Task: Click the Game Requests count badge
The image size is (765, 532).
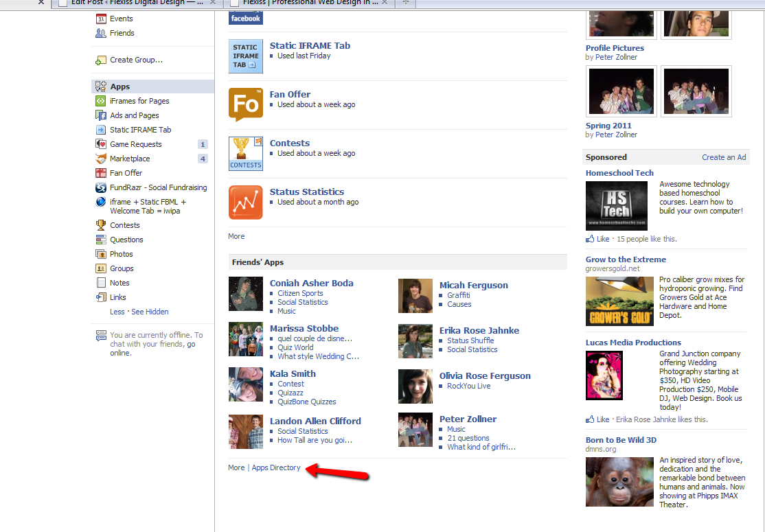Action: [x=203, y=144]
